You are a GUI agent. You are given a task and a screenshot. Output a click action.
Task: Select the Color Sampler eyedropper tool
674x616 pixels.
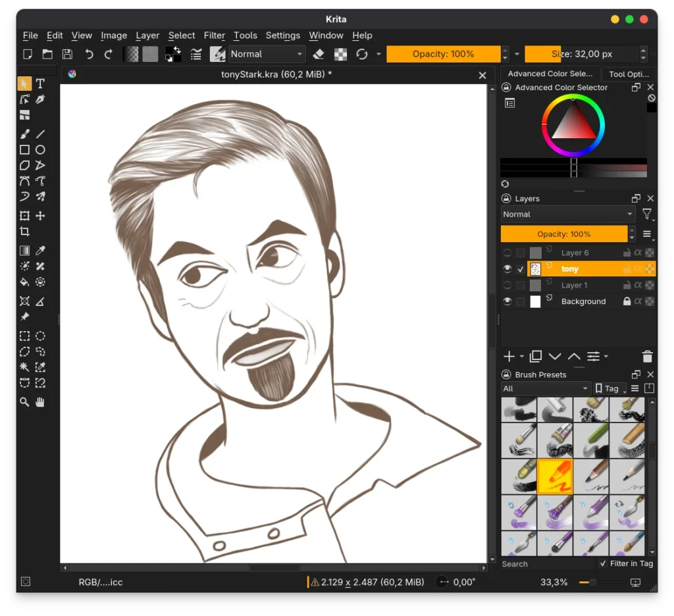pyautogui.click(x=40, y=251)
